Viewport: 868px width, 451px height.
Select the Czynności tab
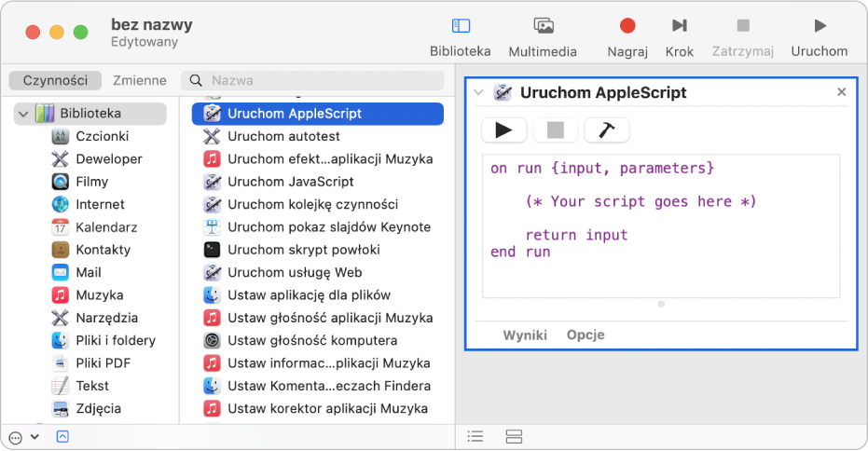coord(55,81)
